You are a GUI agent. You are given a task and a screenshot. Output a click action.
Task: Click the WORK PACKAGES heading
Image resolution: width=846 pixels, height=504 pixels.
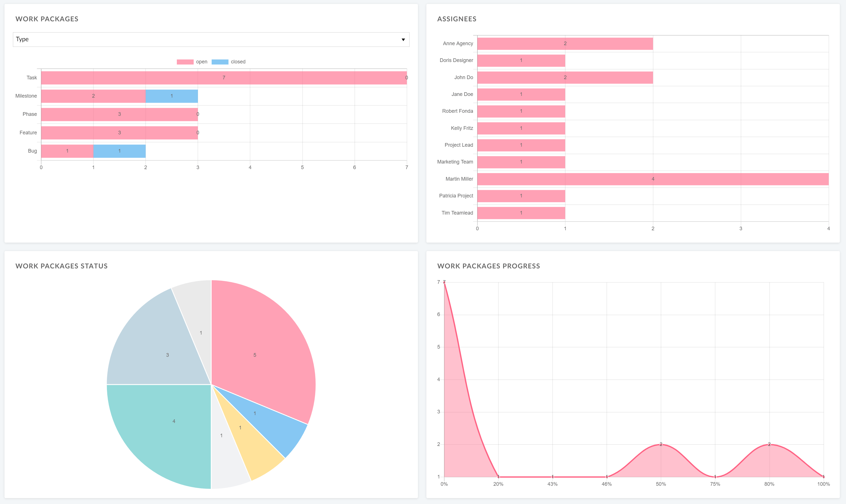tap(47, 19)
